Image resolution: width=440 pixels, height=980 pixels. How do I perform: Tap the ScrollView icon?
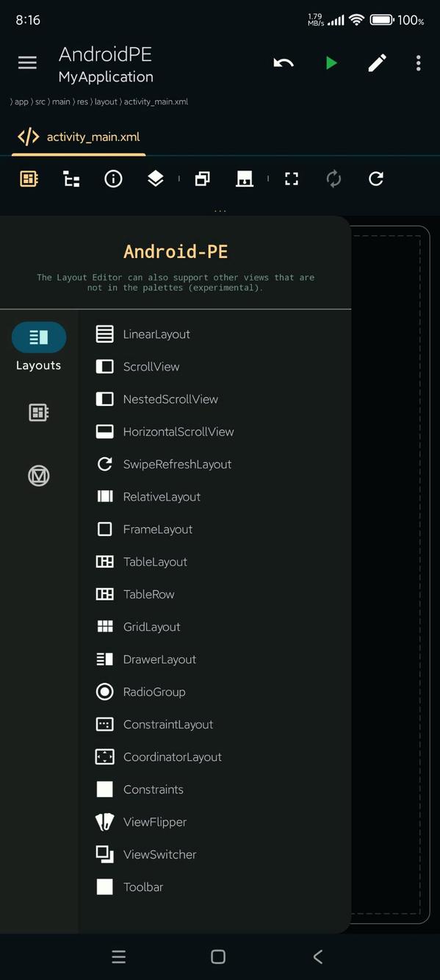105,366
